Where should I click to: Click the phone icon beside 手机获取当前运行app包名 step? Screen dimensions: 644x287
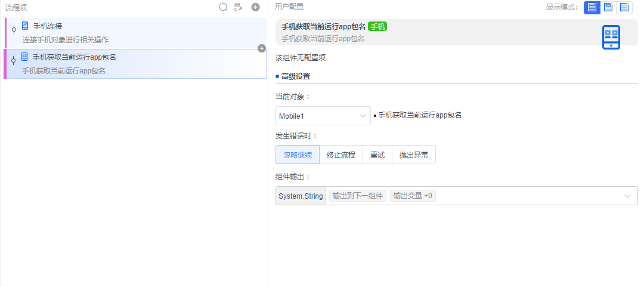(24, 57)
